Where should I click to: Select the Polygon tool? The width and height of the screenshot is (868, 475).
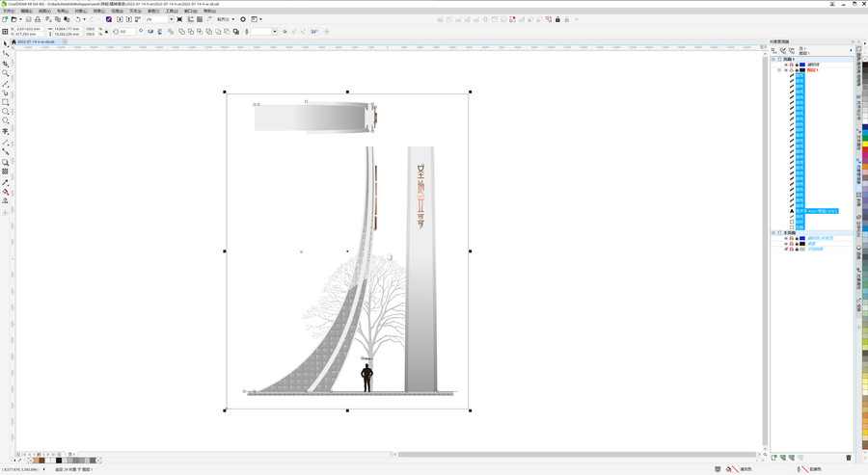point(6,120)
